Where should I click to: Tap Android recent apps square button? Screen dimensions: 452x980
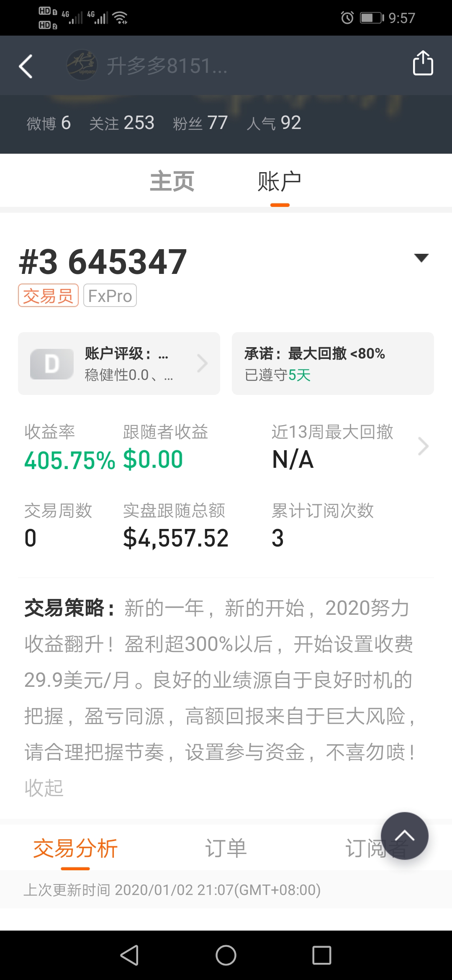322,955
